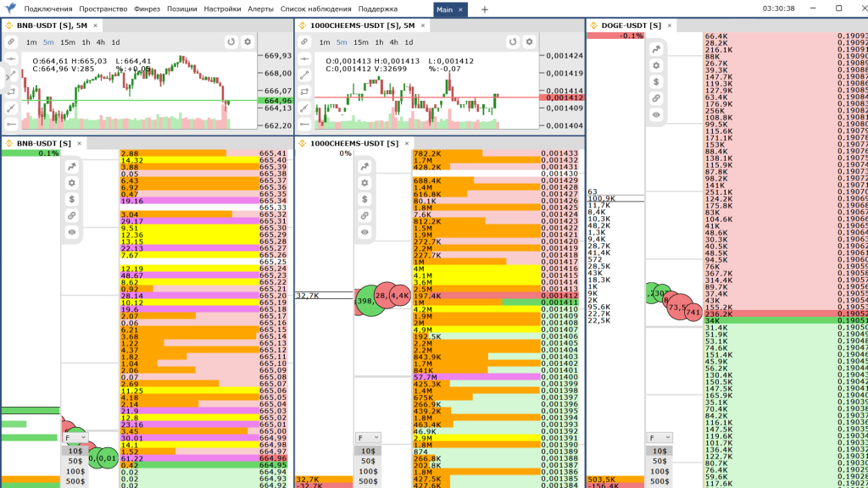Click the link icon in BNB-USDT chart toolbar
Screen dimensions: 868x488
point(11,42)
